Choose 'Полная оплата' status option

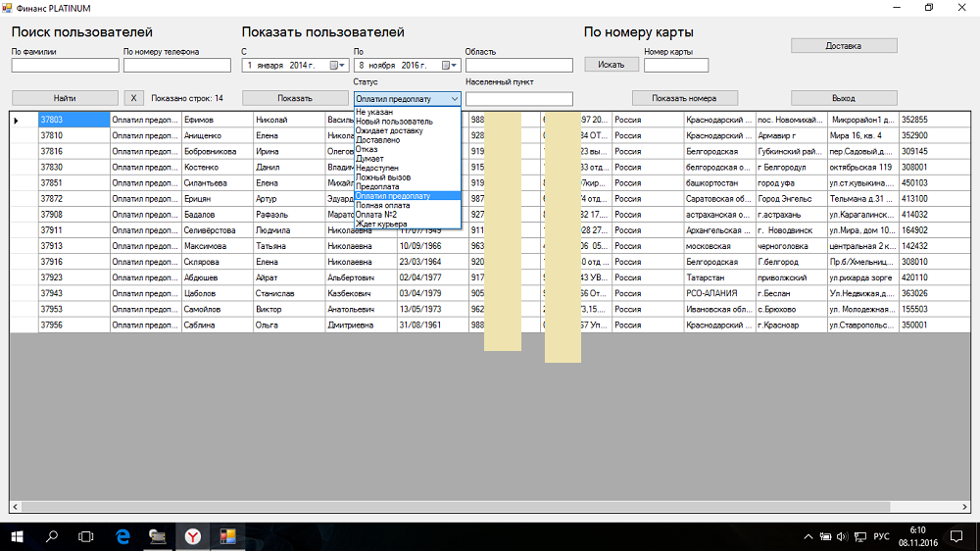(383, 206)
